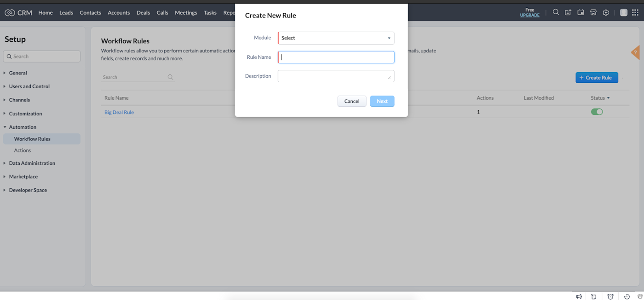Open the calendar icon in top bar

click(581, 12)
